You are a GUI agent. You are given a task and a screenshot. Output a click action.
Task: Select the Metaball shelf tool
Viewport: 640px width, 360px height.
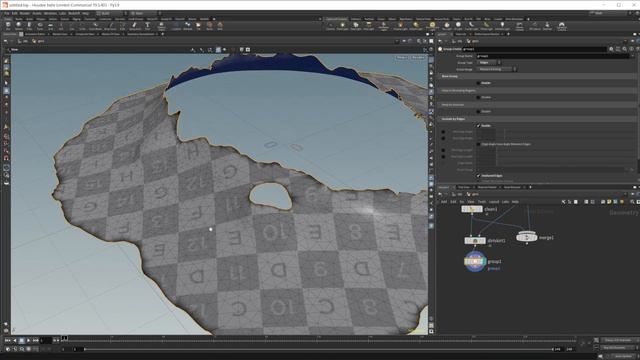point(187,26)
